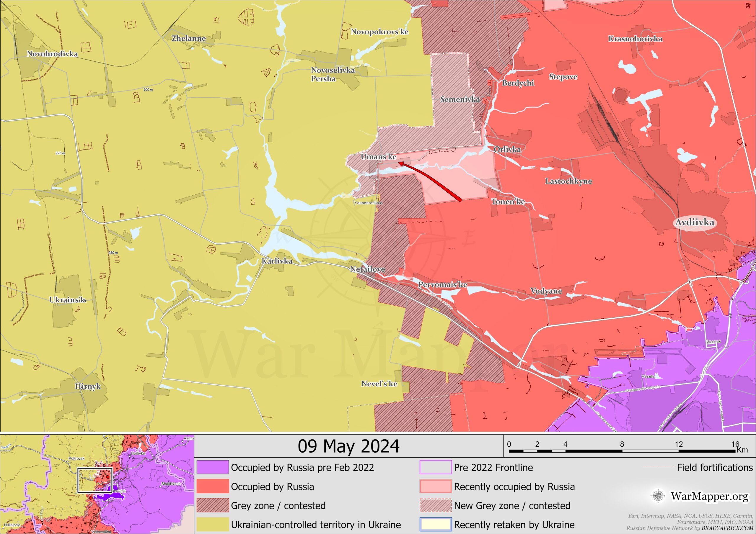
Task: Click the yellow Ukrainian-controlled territory swatch
Action: click(213, 524)
